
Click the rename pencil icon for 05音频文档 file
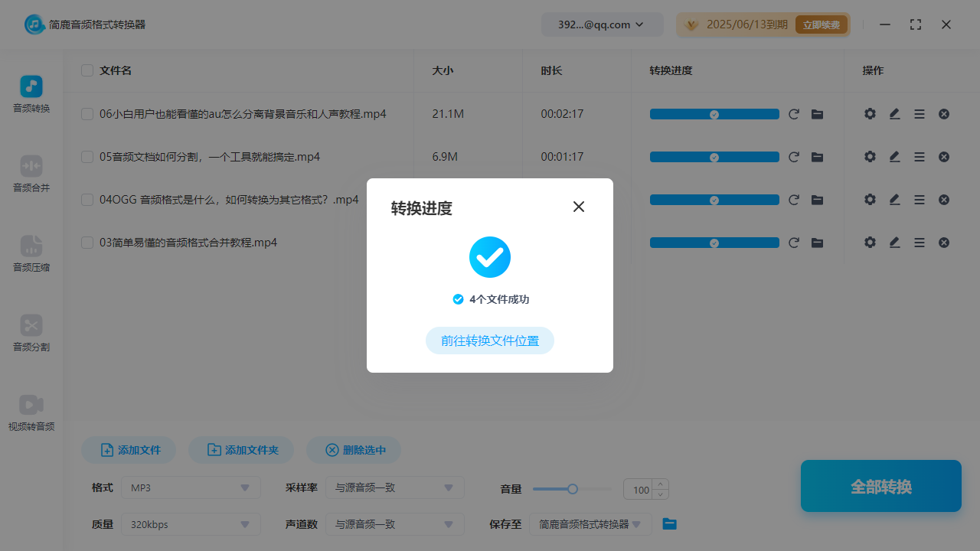[x=894, y=156]
